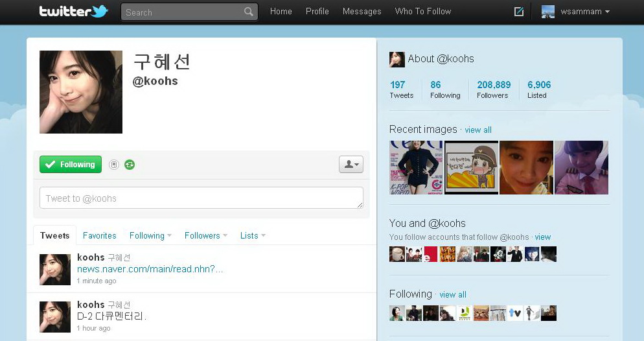Click the '1 minute ago' timestamp
This screenshot has width=644, height=341.
(x=97, y=281)
